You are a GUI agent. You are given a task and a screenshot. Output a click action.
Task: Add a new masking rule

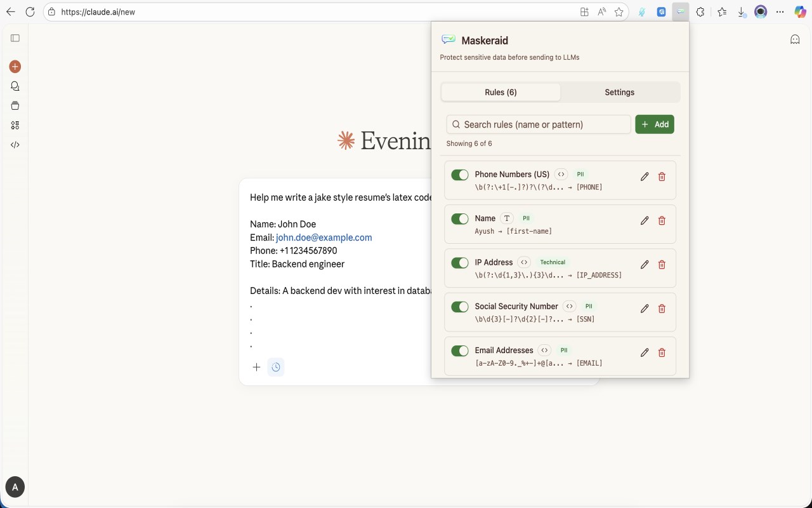tap(655, 124)
